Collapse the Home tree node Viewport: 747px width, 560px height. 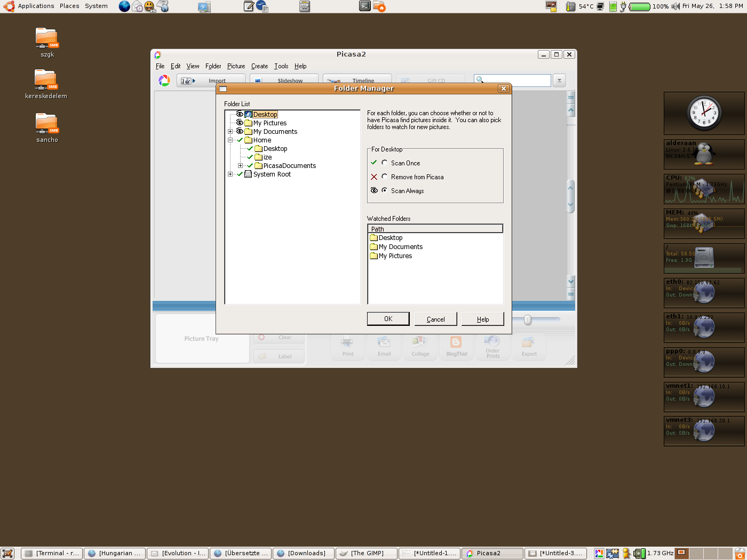(x=230, y=140)
